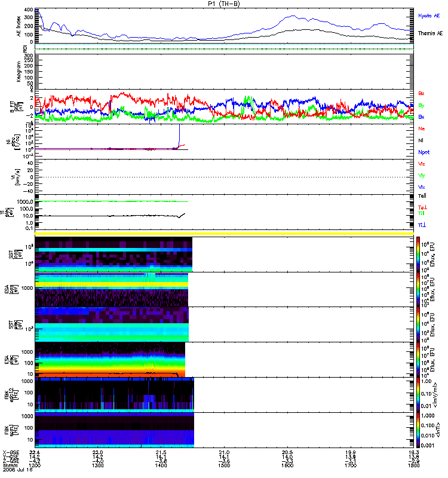
Task: Click the "1200" time tick label
Action: pyautogui.click(x=35, y=465)
